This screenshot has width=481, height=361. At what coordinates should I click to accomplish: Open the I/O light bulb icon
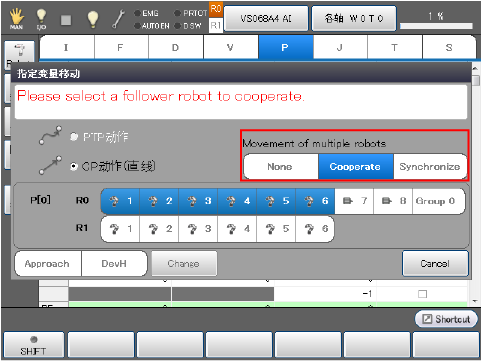pyautogui.click(x=41, y=19)
